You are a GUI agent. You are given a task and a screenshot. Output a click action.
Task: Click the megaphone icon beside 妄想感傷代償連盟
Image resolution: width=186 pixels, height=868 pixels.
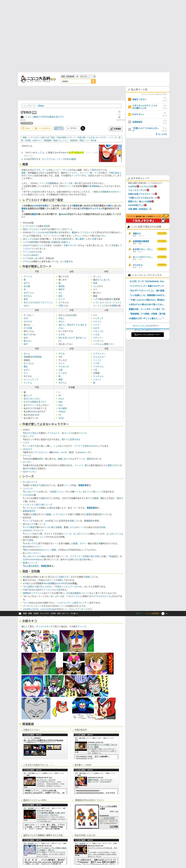[130, 241]
